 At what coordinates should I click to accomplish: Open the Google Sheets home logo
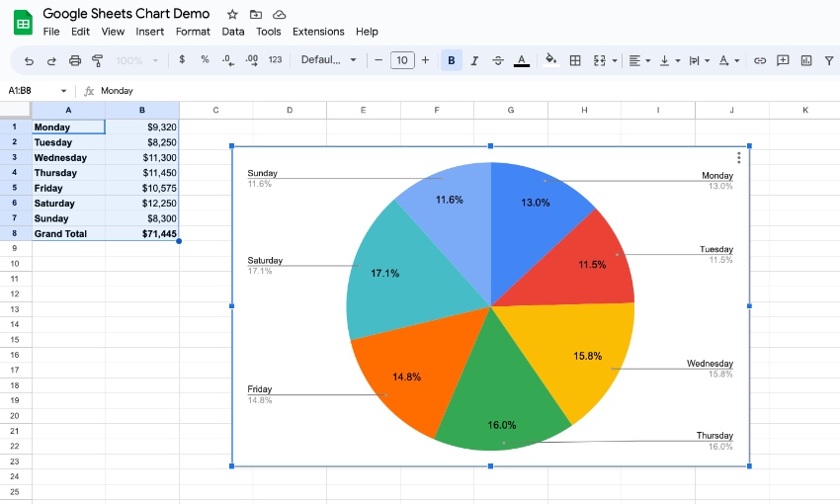(x=23, y=24)
